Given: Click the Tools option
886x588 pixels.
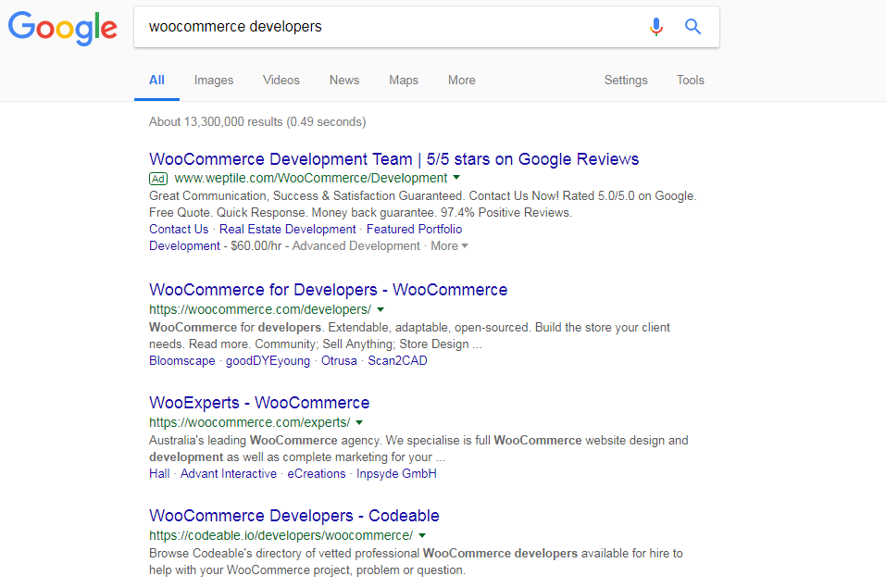Looking at the screenshot, I should click(691, 81).
